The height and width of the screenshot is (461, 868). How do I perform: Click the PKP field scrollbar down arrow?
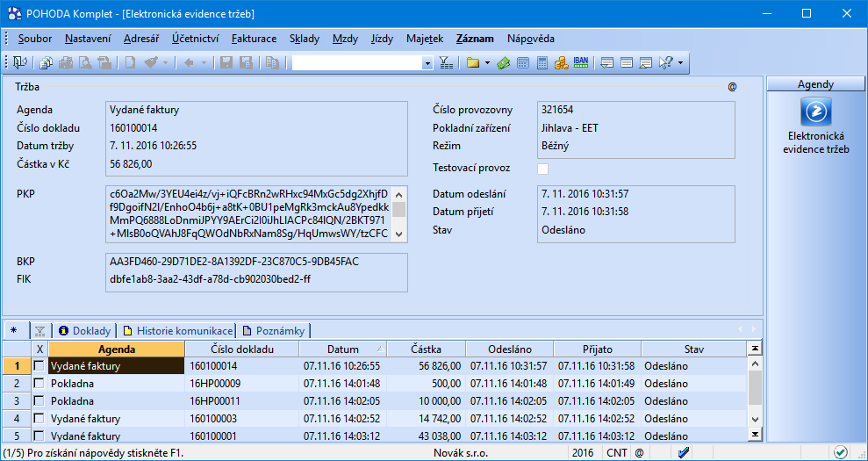tap(399, 234)
